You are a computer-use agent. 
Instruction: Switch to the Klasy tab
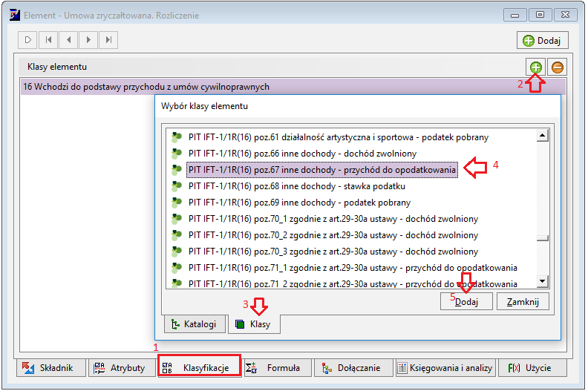tap(254, 324)
